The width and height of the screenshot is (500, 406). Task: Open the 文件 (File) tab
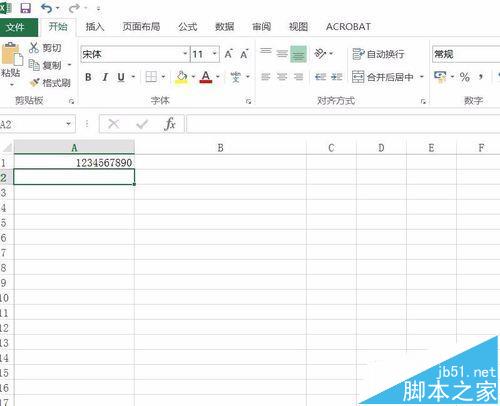pyautogui.click(x=15, y=27)
